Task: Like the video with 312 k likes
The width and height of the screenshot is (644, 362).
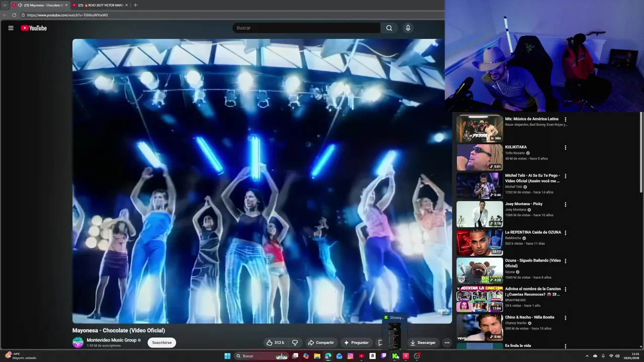Action: pyautogui.click(x=275, y=342)
